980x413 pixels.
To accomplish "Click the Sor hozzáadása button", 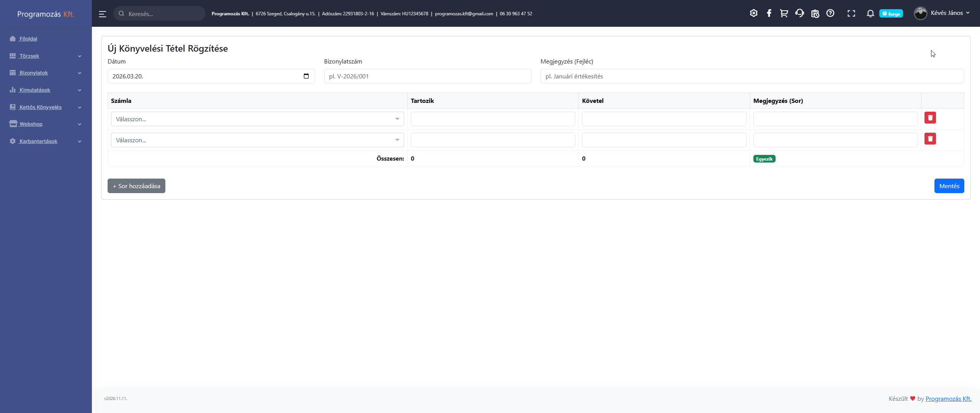I will click(x=136, y=186).
